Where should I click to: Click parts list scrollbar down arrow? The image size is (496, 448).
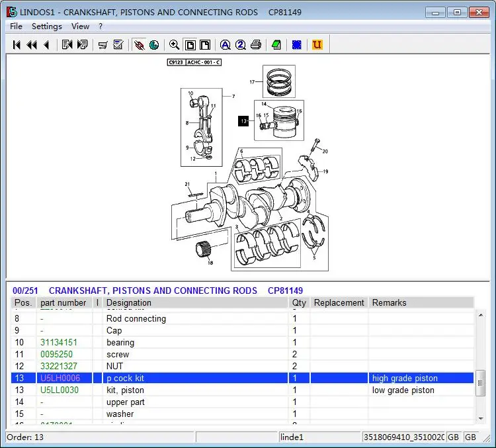pos(481,419)
